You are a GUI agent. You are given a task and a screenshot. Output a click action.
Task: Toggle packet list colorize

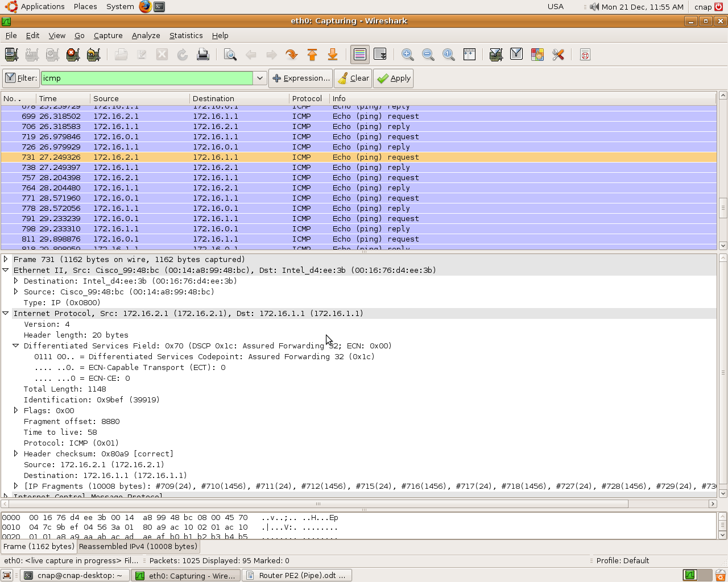[360, 55]
